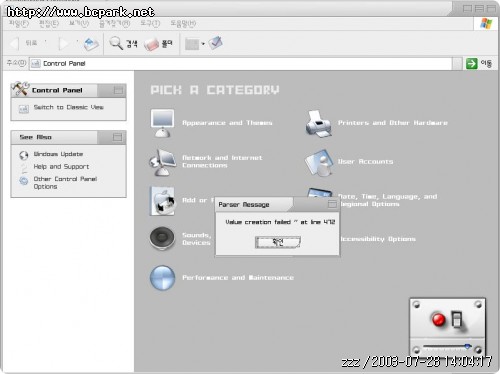Open Other Control Panel Options link
Viewport: 500px width, 374px height.
[x=65, y=183]
